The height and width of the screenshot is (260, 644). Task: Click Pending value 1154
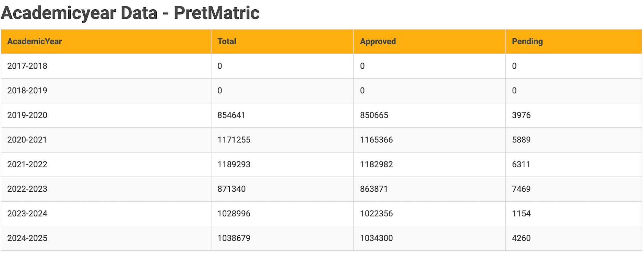click(521, 214)
